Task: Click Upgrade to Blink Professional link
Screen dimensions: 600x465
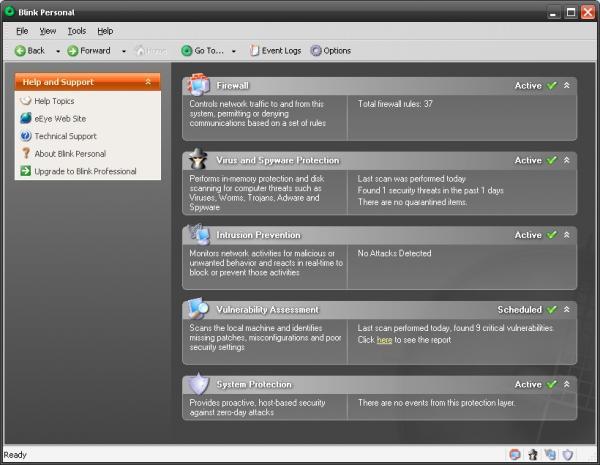Action: 85,171
